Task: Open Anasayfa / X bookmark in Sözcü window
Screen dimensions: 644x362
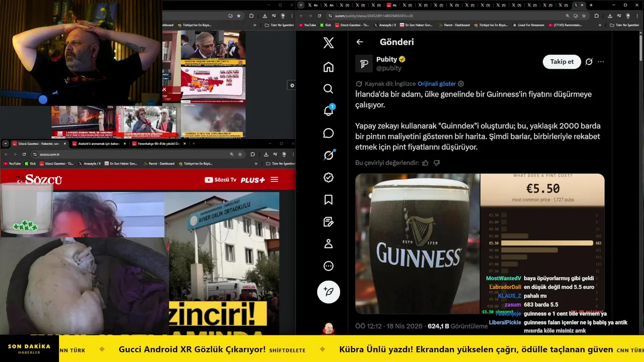Action: point(89,163)
